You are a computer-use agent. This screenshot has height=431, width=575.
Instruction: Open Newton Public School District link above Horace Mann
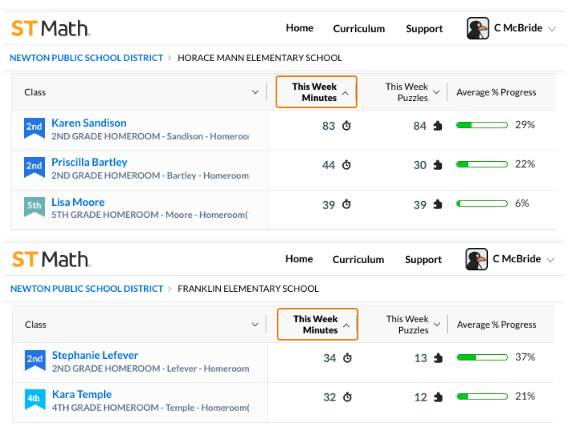click(x=86, y=58)
